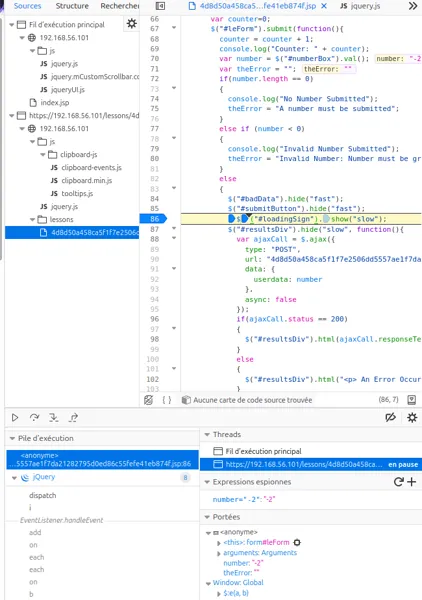Screen dimensions: 422x600
Task: Collapse the clipboard-js folder
Action: (x=43, y=155)
